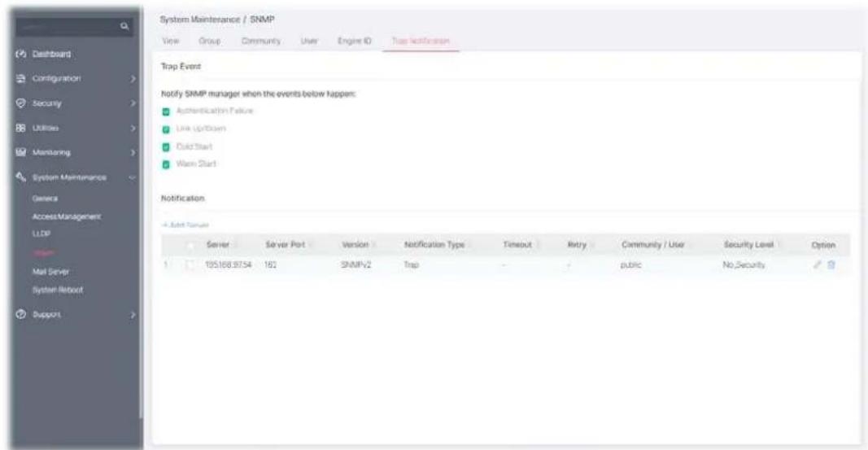This screenshot has width=868, height=450.
Task: Expand the Utilities menu chevron
Action: [133, 128]
